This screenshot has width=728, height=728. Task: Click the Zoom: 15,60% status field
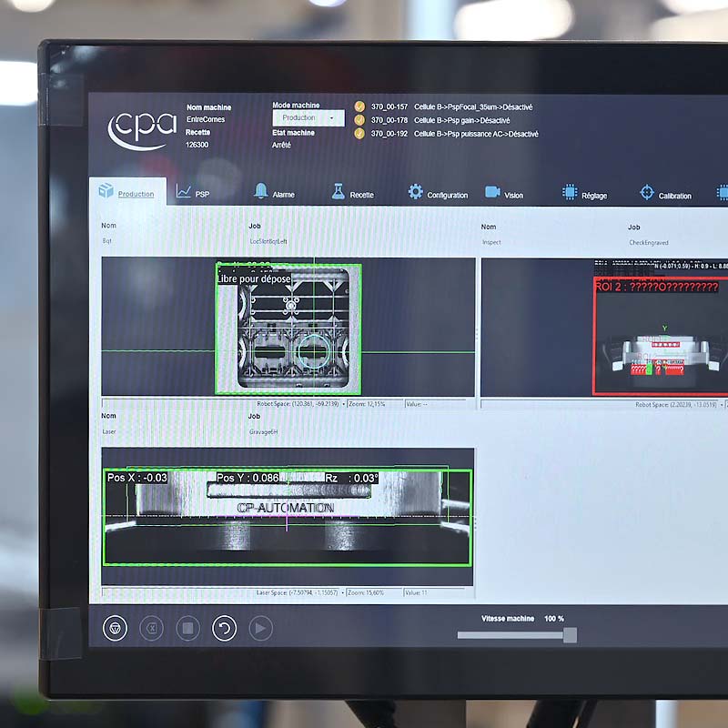366,592
